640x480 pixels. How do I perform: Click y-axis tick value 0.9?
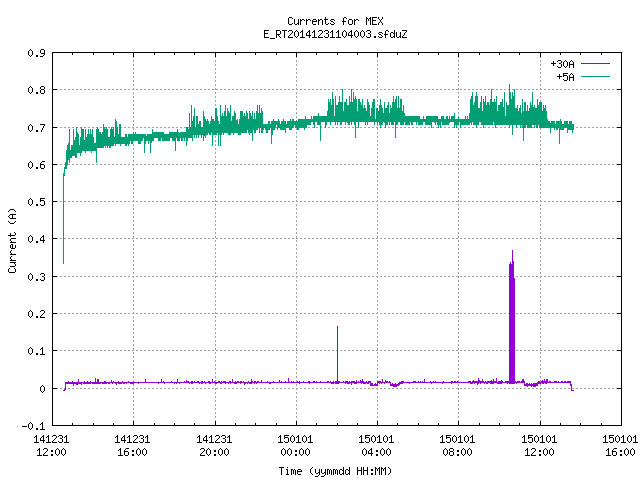36,53
